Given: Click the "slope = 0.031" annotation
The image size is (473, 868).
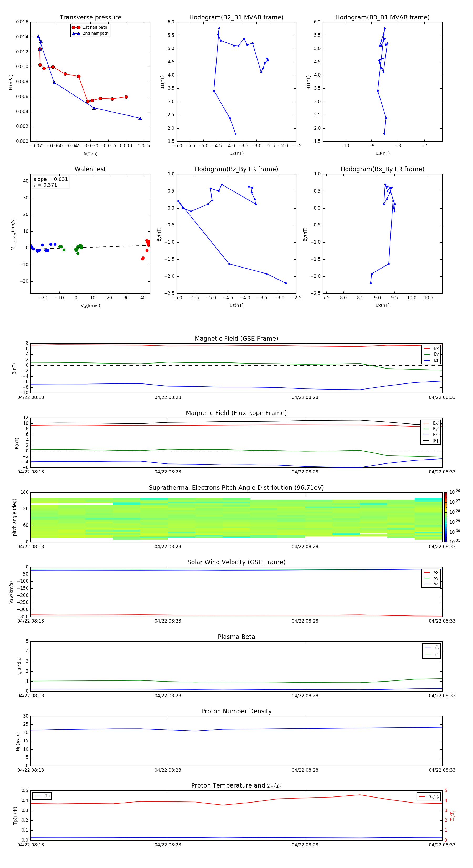Looking at the screenshot, I should coord(50,179).
